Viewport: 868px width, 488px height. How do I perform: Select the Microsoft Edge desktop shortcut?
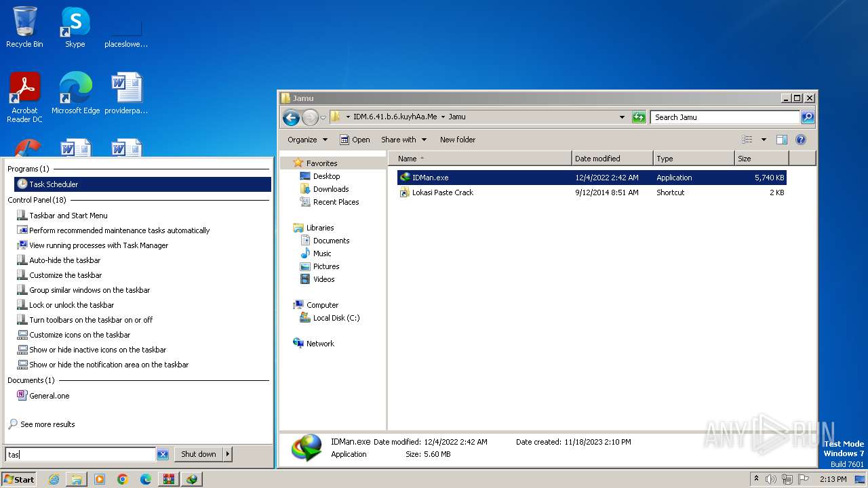pyautogui.click(x=75, y=93)
